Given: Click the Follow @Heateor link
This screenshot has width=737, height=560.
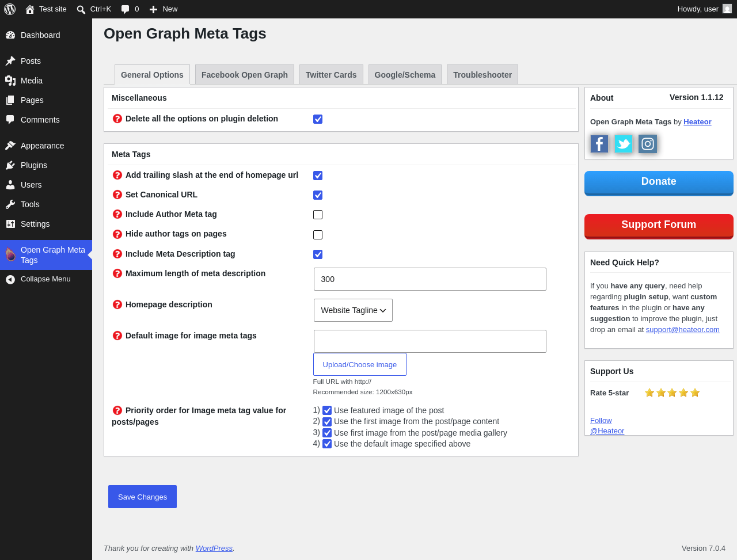Looking at the screenshot, I should (x=607, y=426).
